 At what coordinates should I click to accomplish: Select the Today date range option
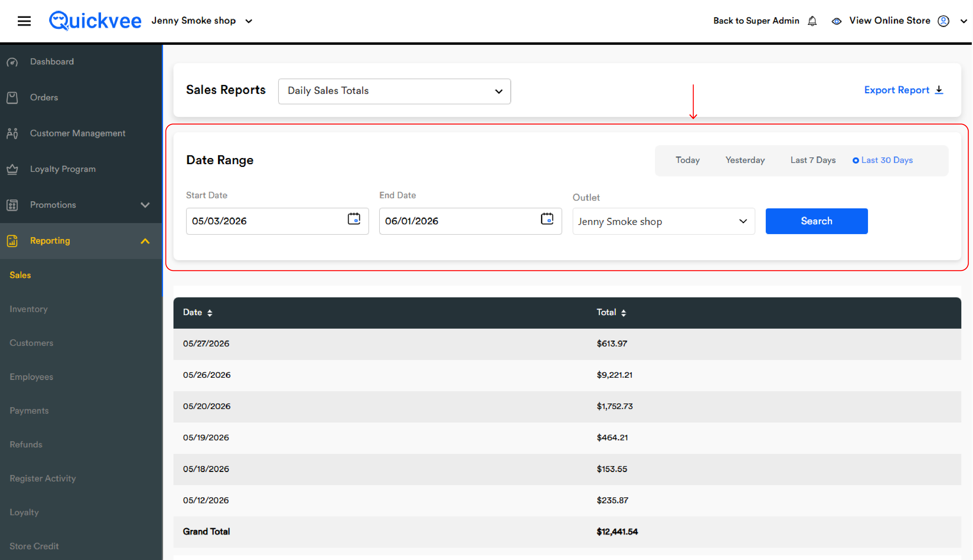688,160
